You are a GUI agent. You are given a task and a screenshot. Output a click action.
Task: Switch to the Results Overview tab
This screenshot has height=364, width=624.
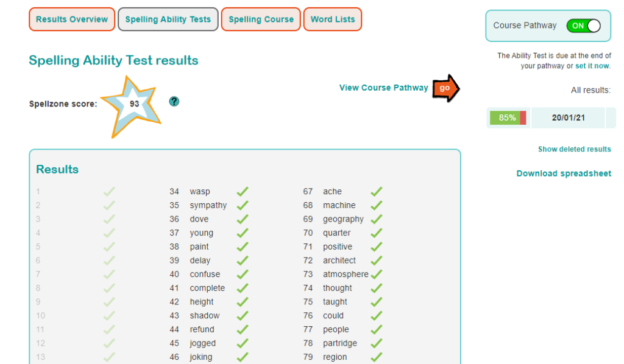click(71, 19)
